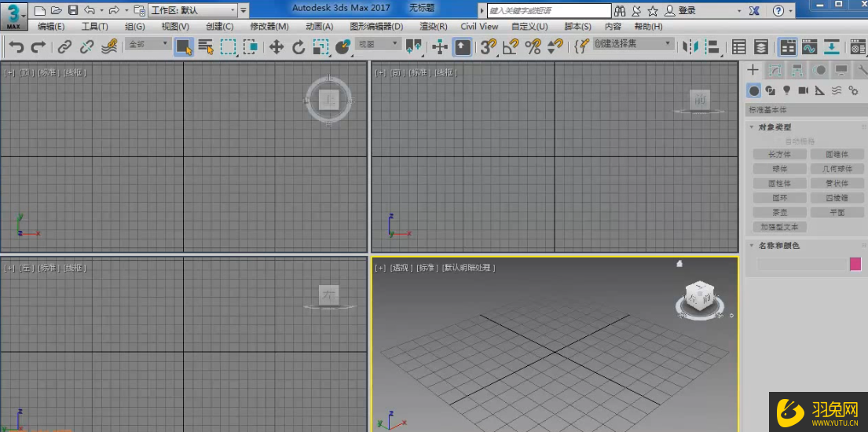Click the Mirror tool icon
This screenshot has height=432, width=868.
[690, 47]
